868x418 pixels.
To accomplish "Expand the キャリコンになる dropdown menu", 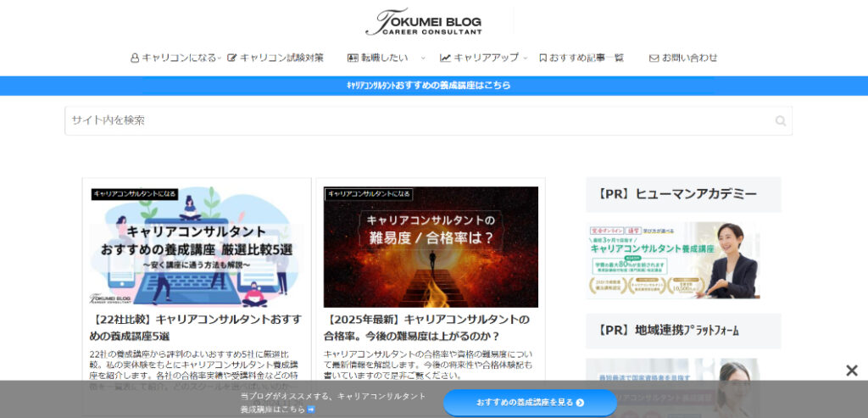I will pyautogui.click(x=219, y=59).
